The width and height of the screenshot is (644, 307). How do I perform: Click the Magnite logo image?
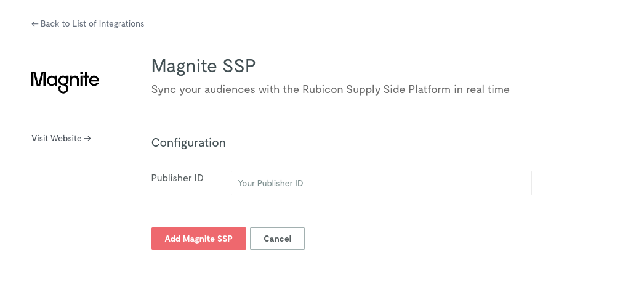(x=65, y=82)
